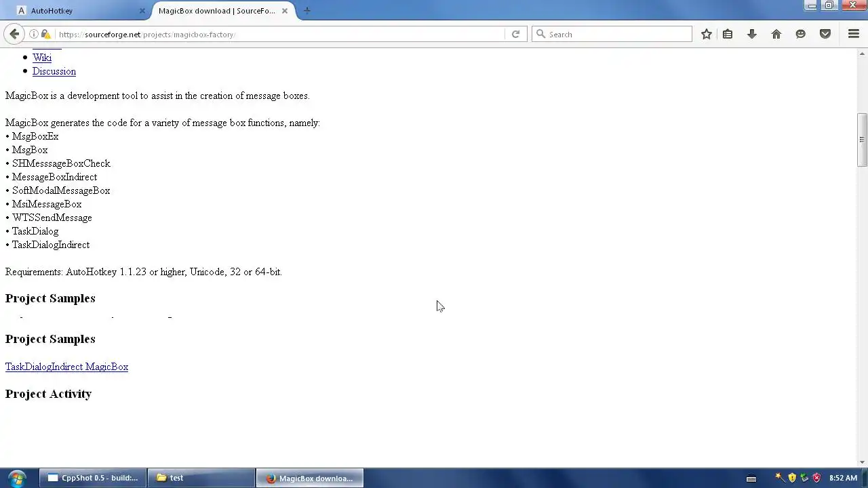The width and height of the screenshot is (868, 488).
Task: Click the on-screen keyboard tray icon
Action: pyautogui.click(x=751, y=479)
